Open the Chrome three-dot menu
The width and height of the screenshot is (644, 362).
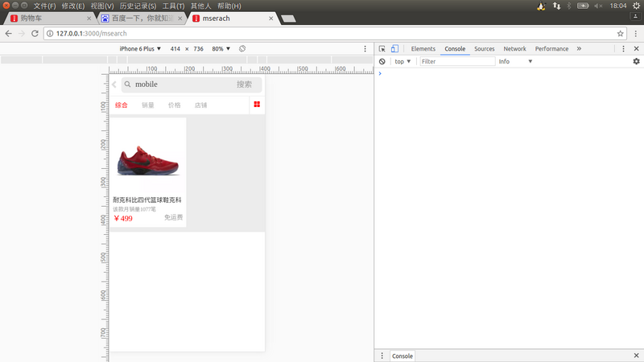[636, 34]
